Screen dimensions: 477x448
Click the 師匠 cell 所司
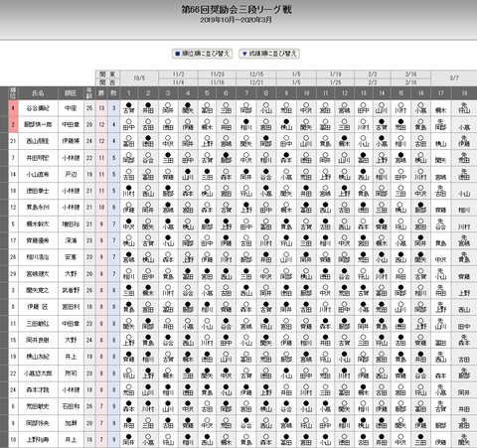(x=71, y=373)
